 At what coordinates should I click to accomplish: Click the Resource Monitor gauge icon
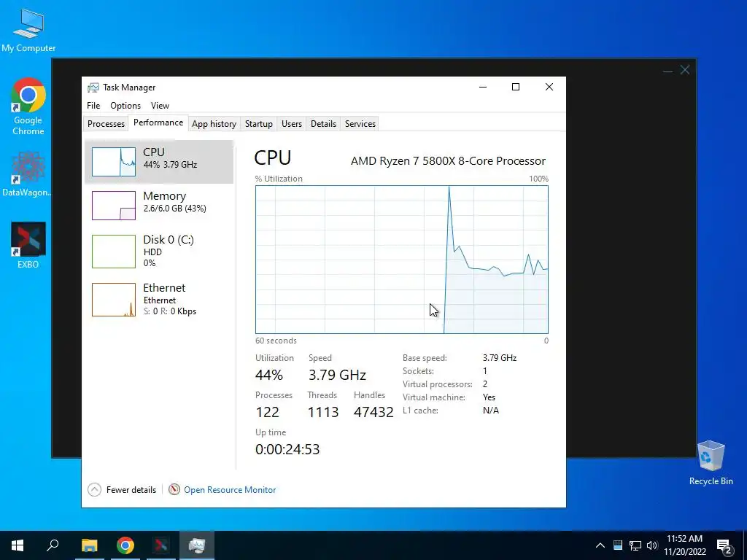pyautogui.click(x=174, y=489)
